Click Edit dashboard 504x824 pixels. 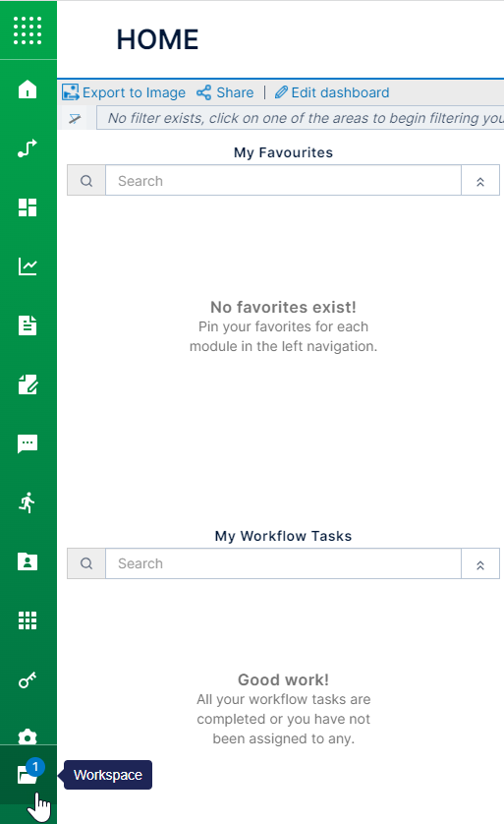pyautogui.click(x=332, y=92)
